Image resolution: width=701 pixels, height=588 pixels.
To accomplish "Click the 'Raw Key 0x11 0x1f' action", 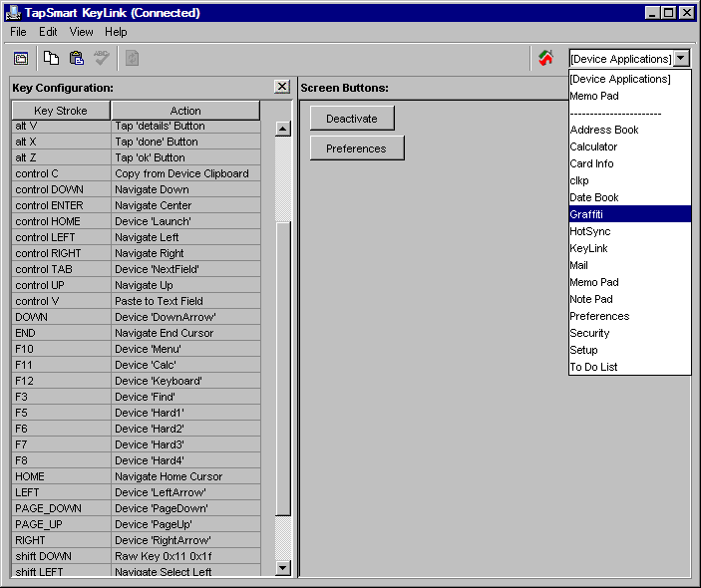I will [185, 556].
